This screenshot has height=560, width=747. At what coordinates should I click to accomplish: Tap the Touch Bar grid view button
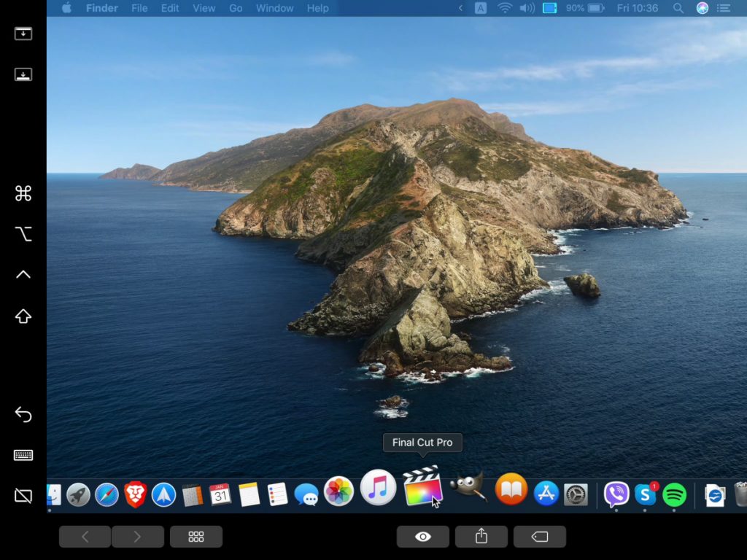coord(196,537)
